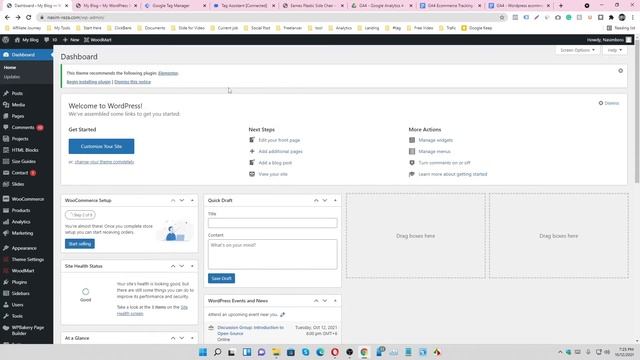This screenshot has height=360, width=640.
Task: Collapse the WooCommerce Setup widget
Action: [192, 200]
